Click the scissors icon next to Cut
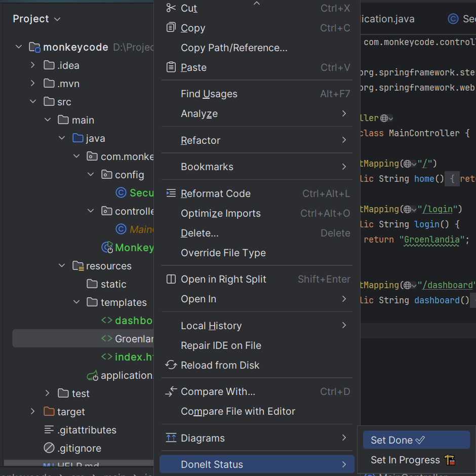The image size is (476, 476). pos(171,8)
